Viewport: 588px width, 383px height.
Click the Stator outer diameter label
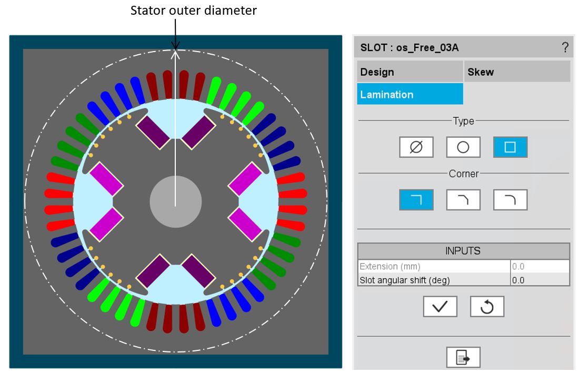(x=193, y=10)
